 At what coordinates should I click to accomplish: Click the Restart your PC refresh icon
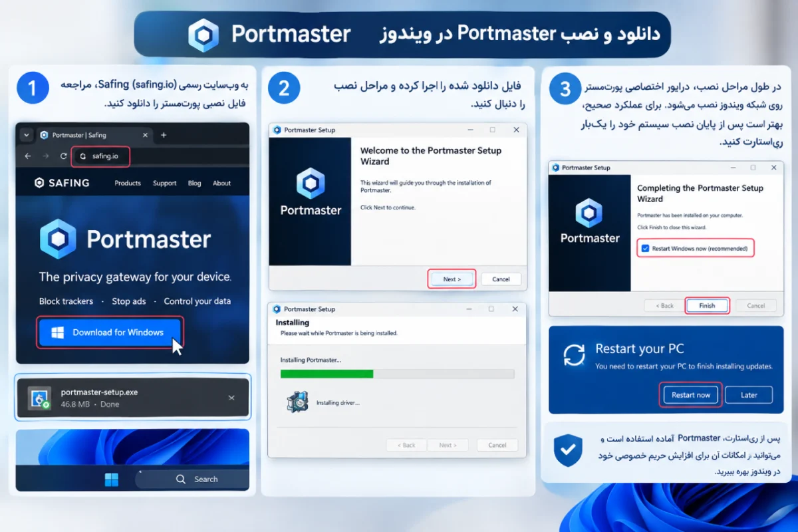point(573,354)
